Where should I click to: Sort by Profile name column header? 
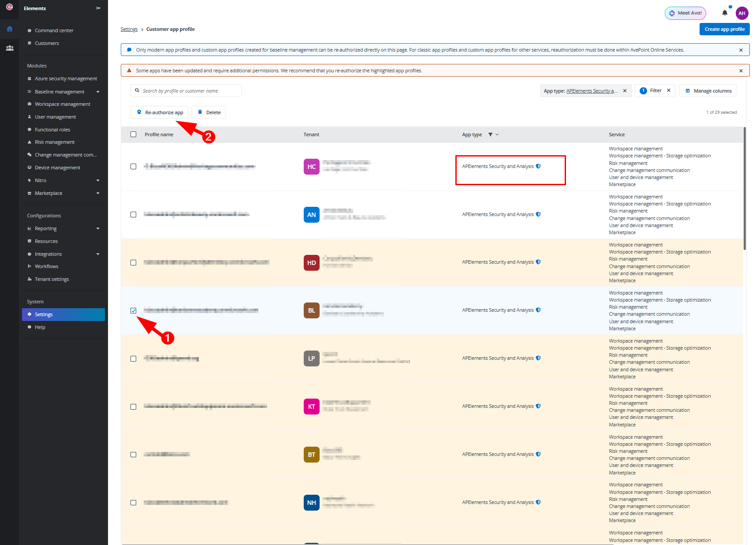pos(159,134)
